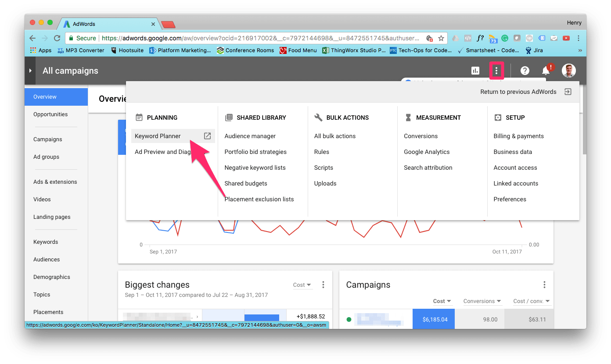Click the address bar URL field
611x364 pixels.
[x=261, y=38]
